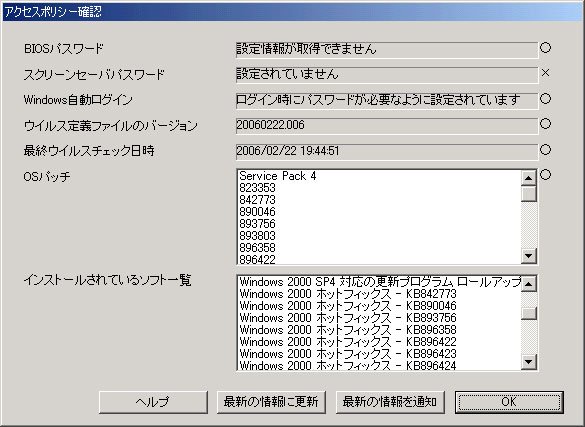The height and width of the screenshot is (427, 585).
Task: Click the ヘルプ button
Action: [x=153, y=402]
